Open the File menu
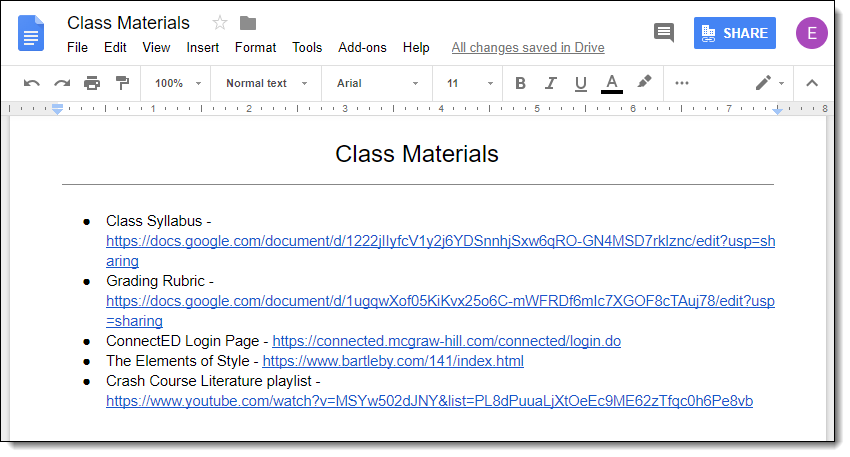This screenshot has height=457, width=850. [x=78, y=48]
